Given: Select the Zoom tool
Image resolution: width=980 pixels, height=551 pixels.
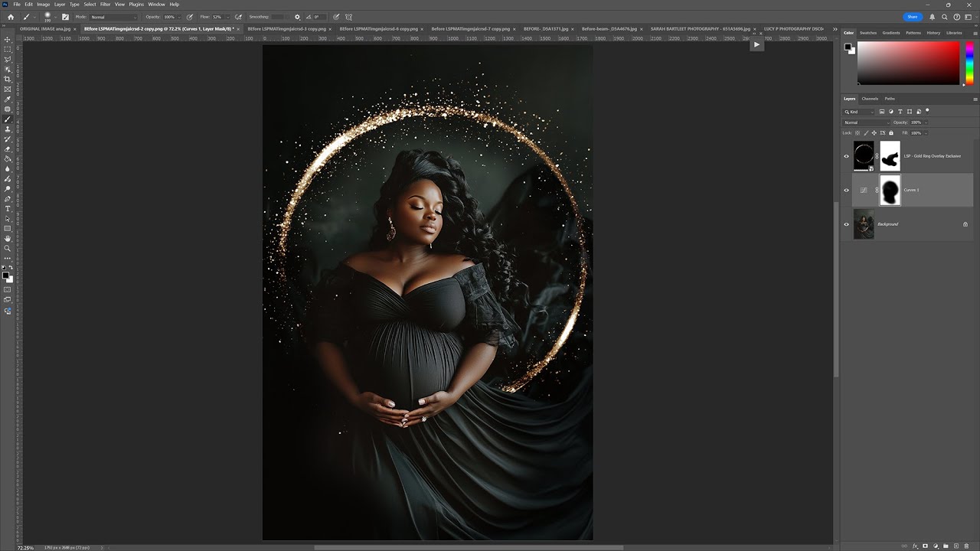Looking at the screenshot, I should [x=8, y=248].
